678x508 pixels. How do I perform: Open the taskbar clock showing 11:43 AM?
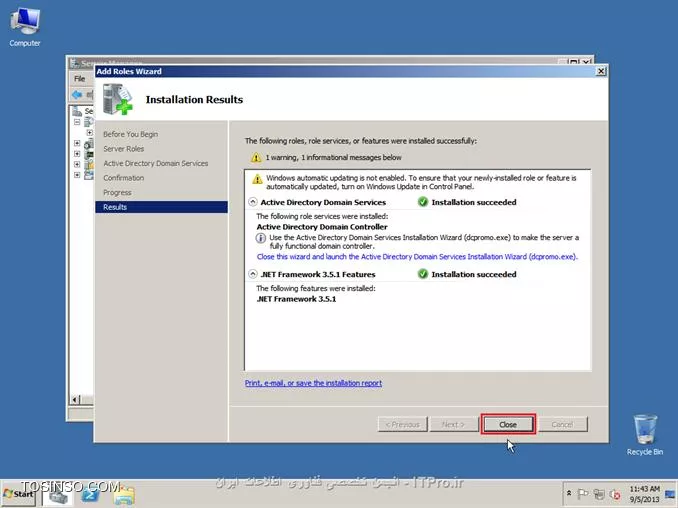645,494
